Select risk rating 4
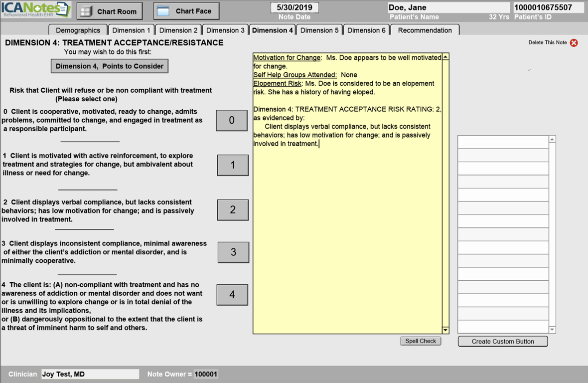The height and width of the screenshot is (383, 588). pyautogui.click(x=232, y=295)
